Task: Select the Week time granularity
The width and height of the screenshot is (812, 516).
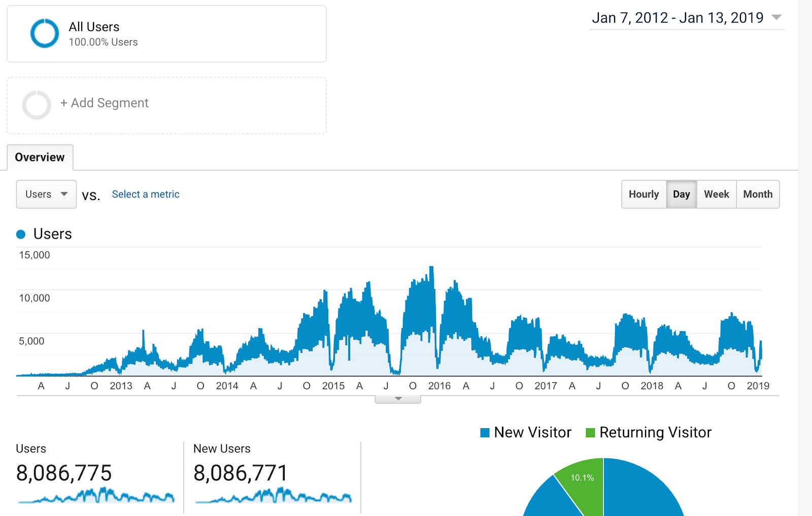Action: (717, 194)
